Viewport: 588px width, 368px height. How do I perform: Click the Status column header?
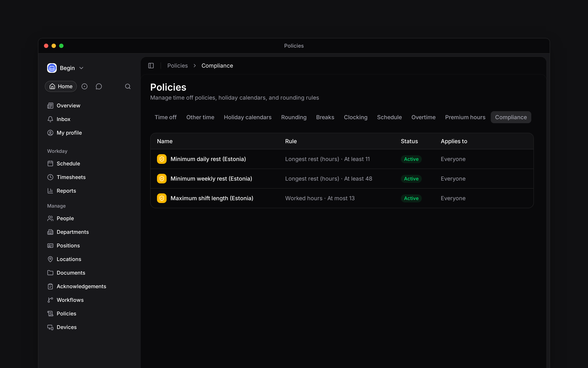click(409, 141)
